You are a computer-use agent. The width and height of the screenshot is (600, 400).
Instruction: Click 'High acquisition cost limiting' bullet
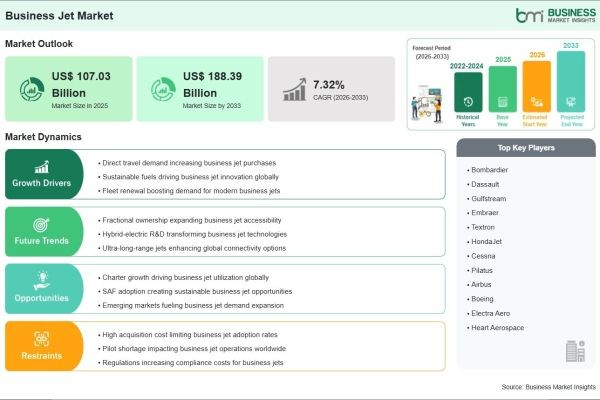(x=190, y=335)
